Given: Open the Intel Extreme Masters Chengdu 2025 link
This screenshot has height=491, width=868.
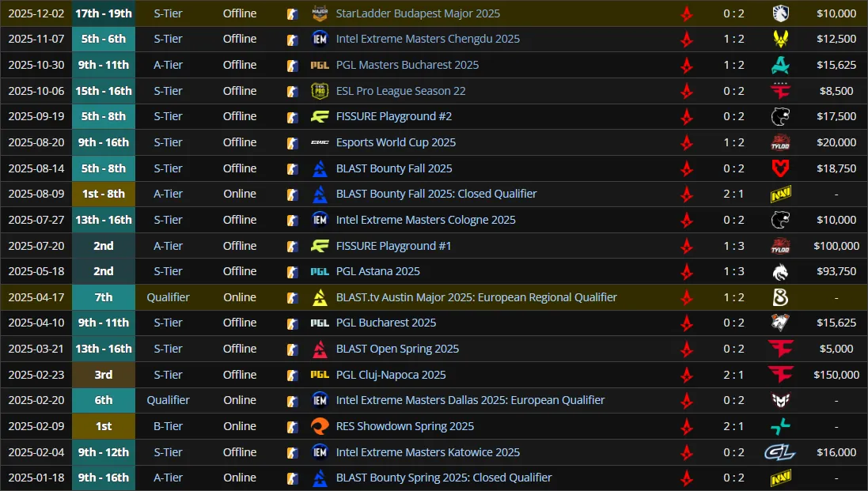Looking at the screenshot, I should point(428,39).
